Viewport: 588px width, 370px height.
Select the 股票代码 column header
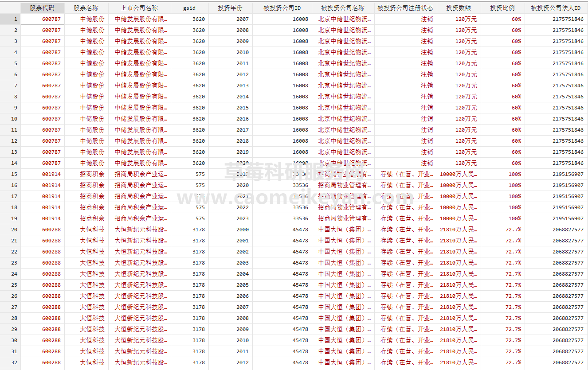coord(43,8)
